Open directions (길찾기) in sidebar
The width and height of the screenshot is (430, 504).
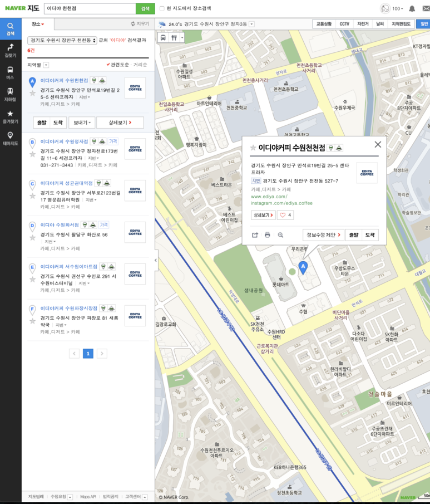point(10,51)
